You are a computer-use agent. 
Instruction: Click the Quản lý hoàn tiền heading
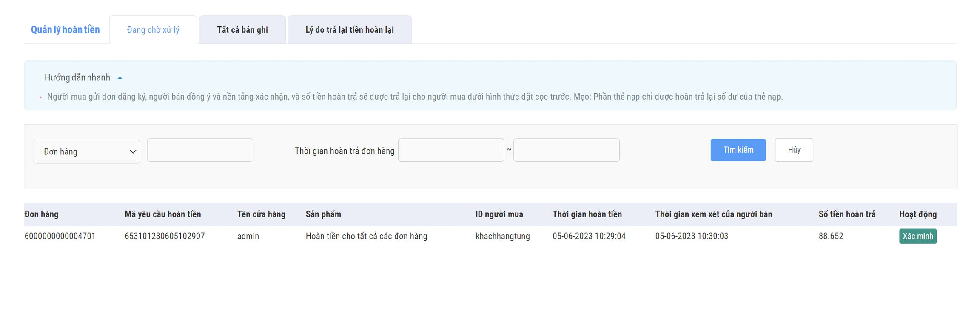[x=65, y=30]
